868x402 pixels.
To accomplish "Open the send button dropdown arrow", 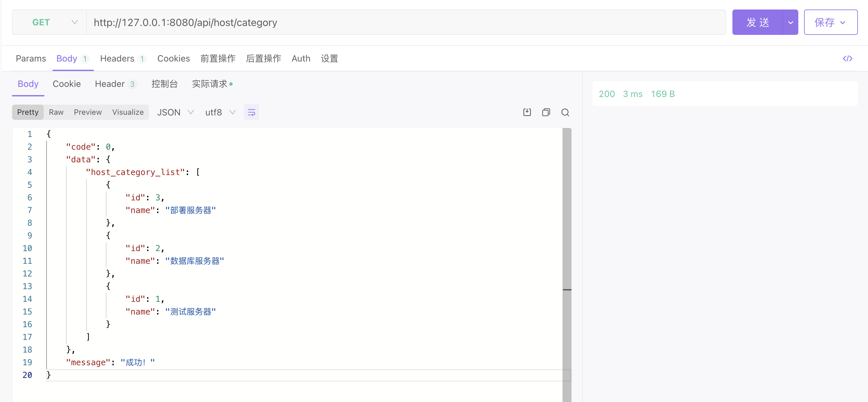I will [x=790, y=22].
